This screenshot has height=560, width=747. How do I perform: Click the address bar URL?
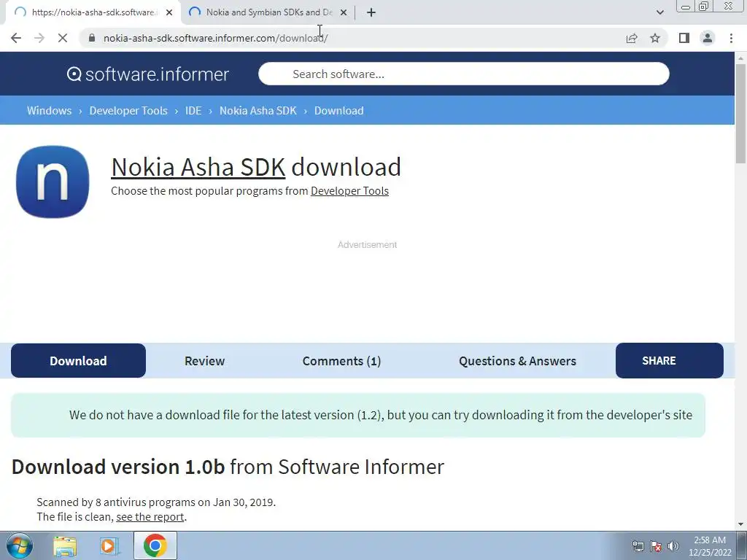pyautogui.click(x=215, y=38)
